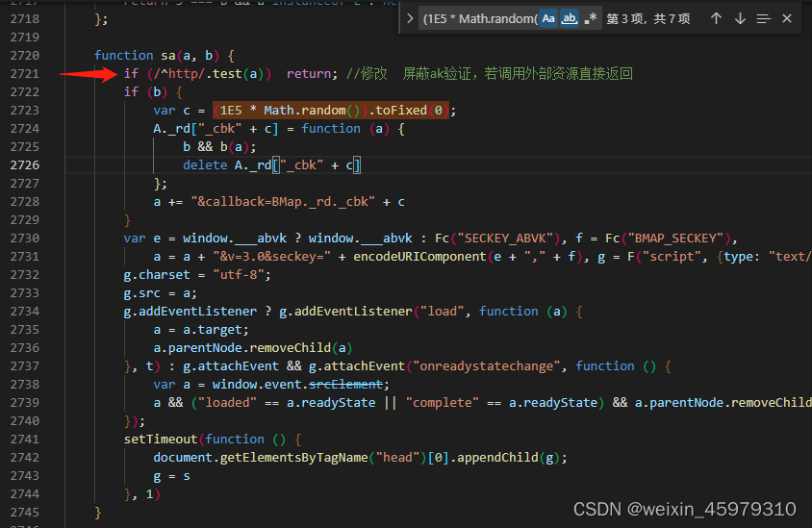Click line number 2720 in the gutter
Image resolution: width=812 pixels, height=528 pixels.
coord(25,56)
